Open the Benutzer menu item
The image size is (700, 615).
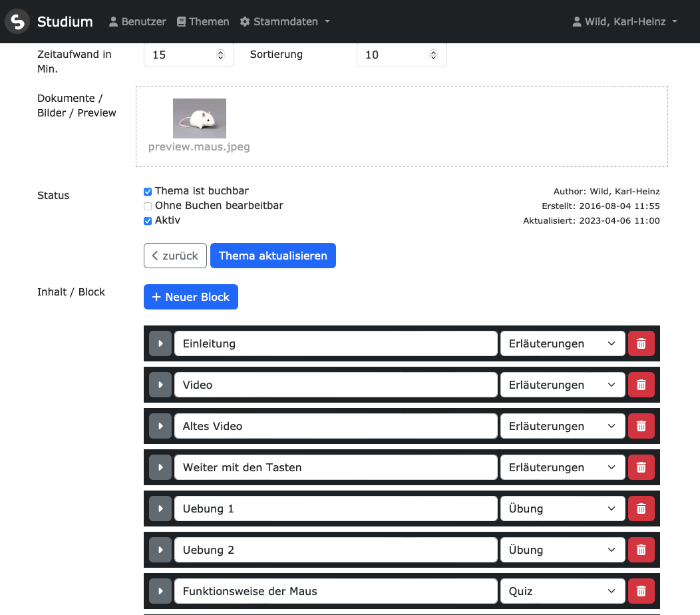pos(138,22)
